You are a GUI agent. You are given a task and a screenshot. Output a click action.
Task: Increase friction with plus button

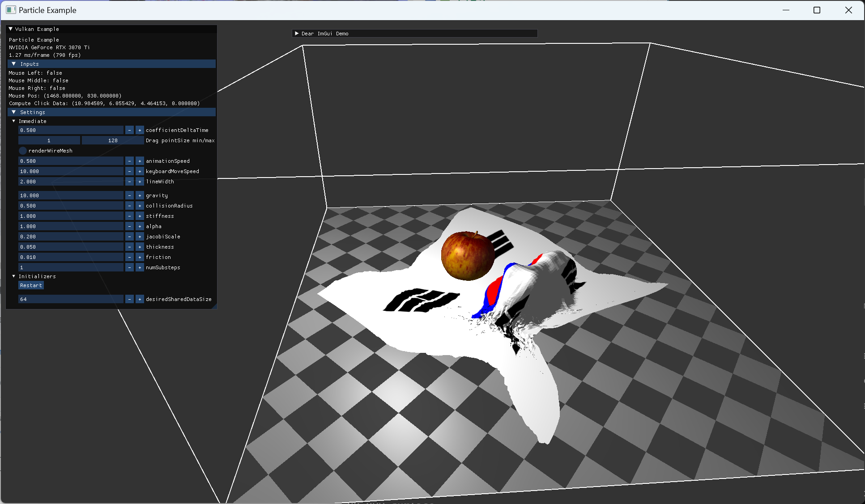(x=140, y=257)
